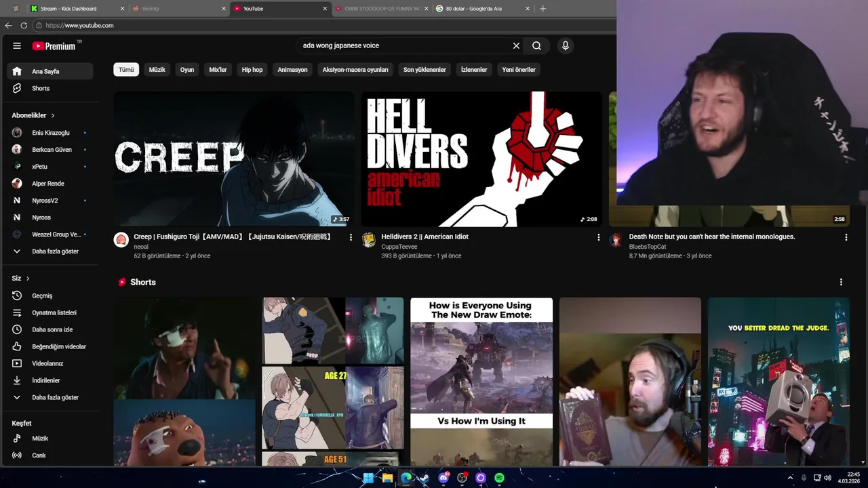Open a new browser tab
The image size is (868, 488).
tap(542, 8)
